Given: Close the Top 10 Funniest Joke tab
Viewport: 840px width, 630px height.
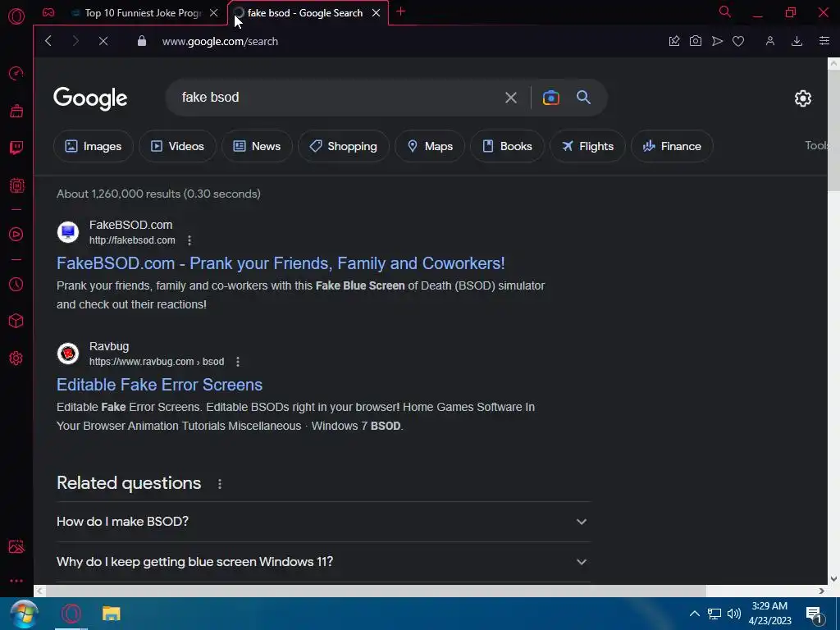Looking at the screenshot, I should point(214,13).
